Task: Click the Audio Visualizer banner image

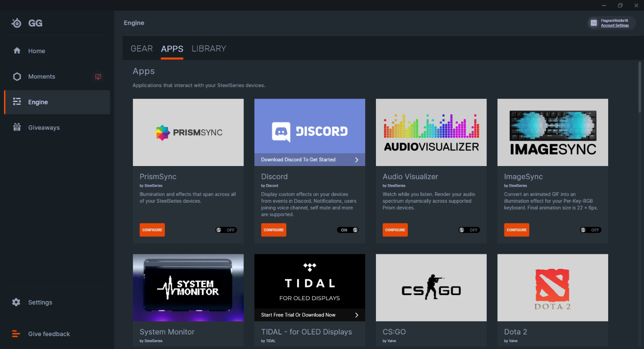Action: click(x=431, y=132)
